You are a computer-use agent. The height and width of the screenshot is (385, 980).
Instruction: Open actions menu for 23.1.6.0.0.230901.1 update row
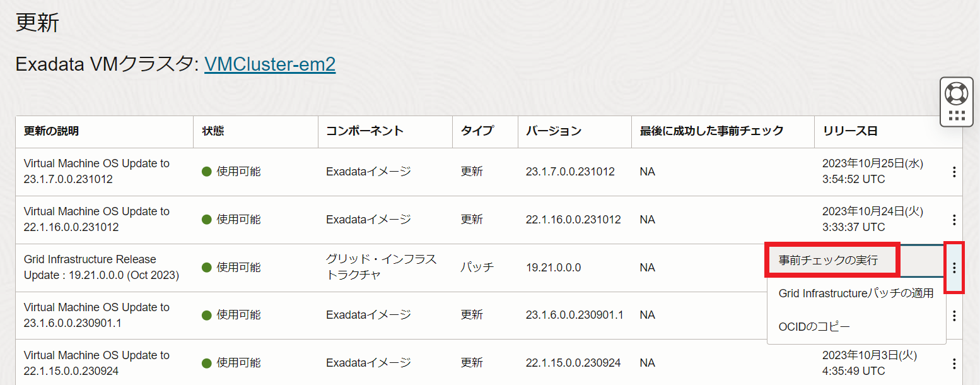coord(954,316)
